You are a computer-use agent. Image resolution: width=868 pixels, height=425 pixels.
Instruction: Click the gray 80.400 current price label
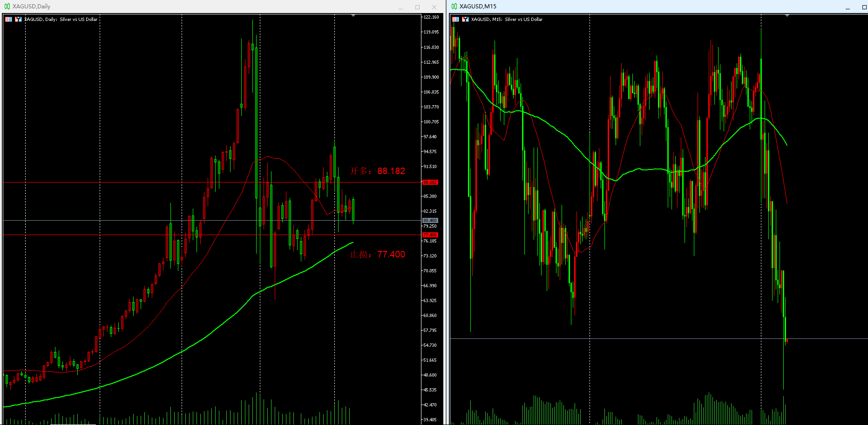(x=430, y=220)
